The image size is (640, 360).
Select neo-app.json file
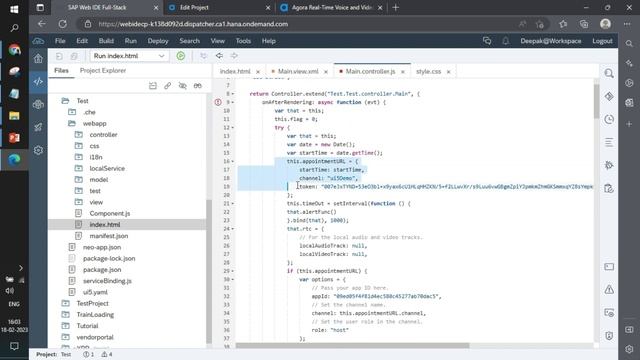(102, 247)
